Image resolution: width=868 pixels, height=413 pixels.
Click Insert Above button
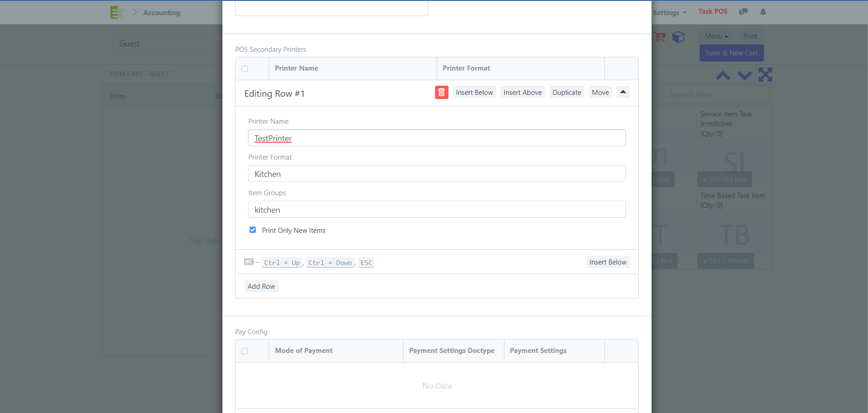523,92
